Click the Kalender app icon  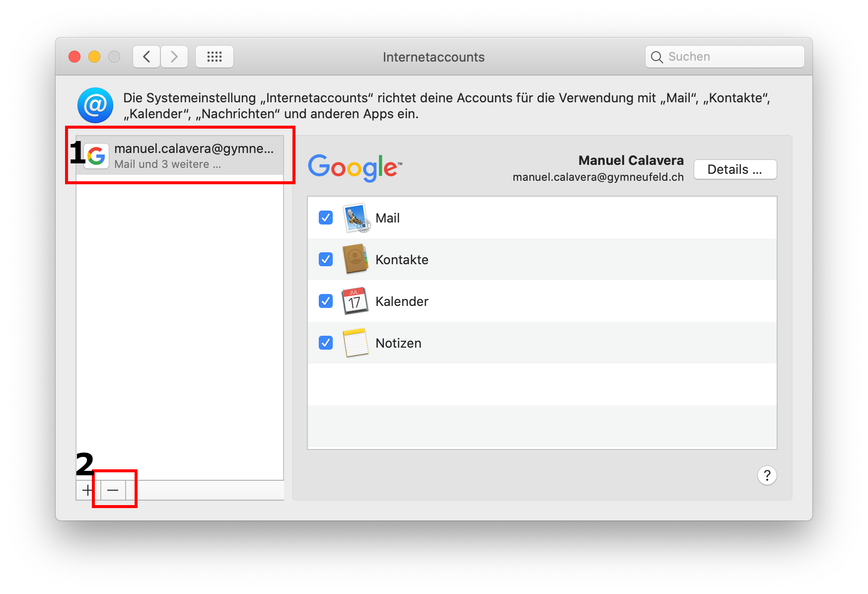point(355,301)
